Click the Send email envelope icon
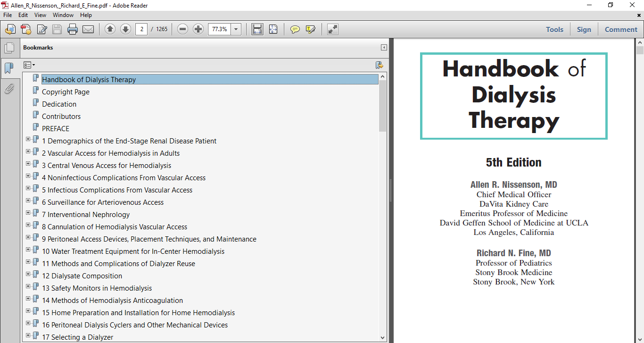 (x=88, y=29)
